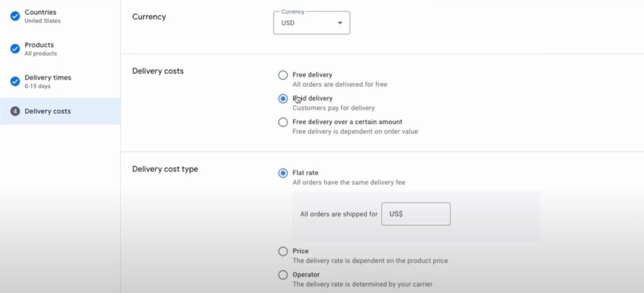Click the US$ shipping amount field
644x293 pixels.
(x=416, y=214)
